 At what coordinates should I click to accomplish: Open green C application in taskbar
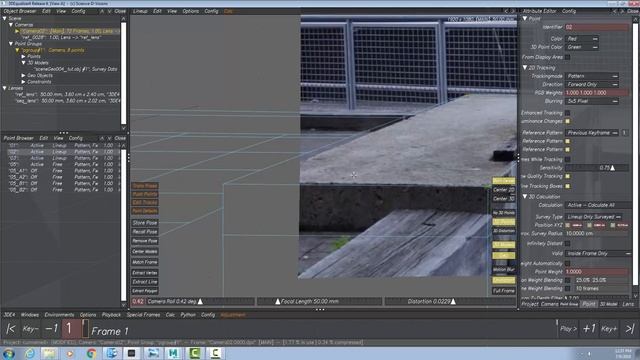click(194, 353)
